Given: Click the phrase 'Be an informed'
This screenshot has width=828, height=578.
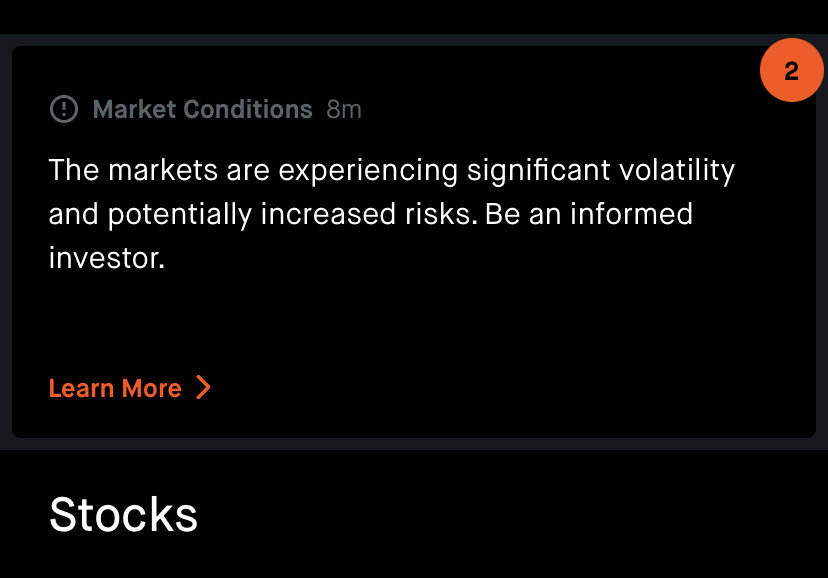Looking at the screenshot, I should (x=589, y=214).
